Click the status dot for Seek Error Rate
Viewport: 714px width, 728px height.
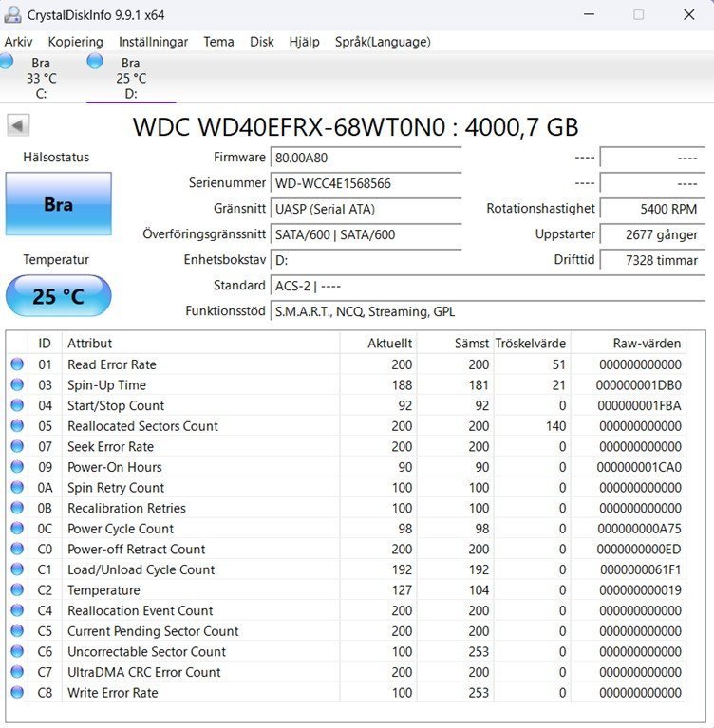click(x=17, y=446)
